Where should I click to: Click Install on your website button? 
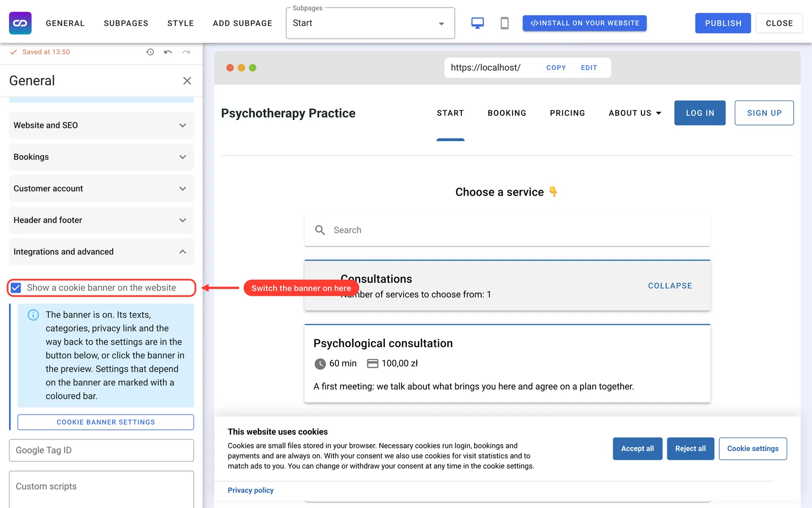pos(585,23)
